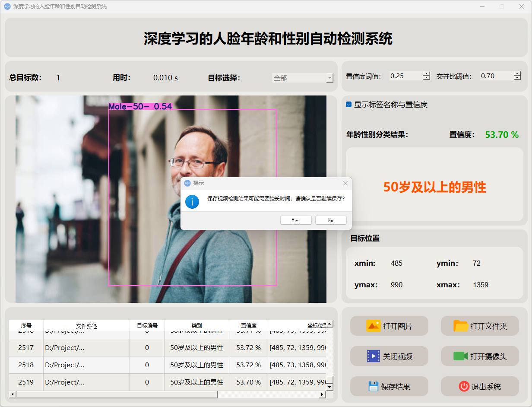Click the folder icon on 打开文件夹
532x407 pixels.
[461, 326]
